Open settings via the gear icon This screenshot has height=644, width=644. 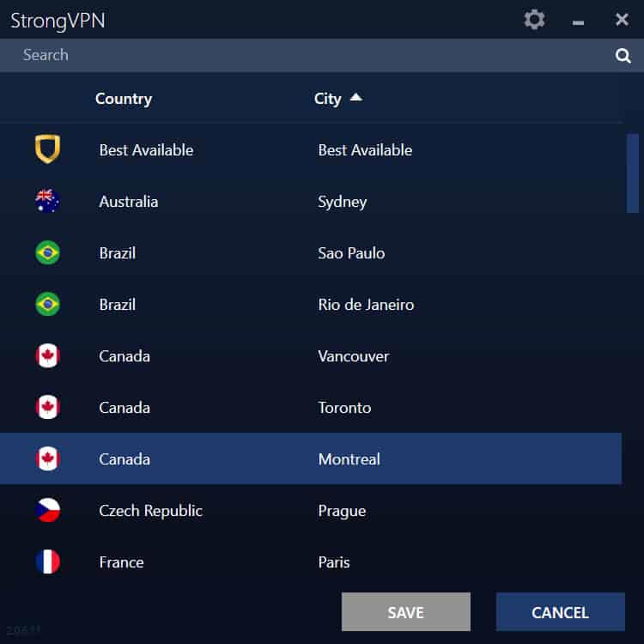(x=534, y=19)
